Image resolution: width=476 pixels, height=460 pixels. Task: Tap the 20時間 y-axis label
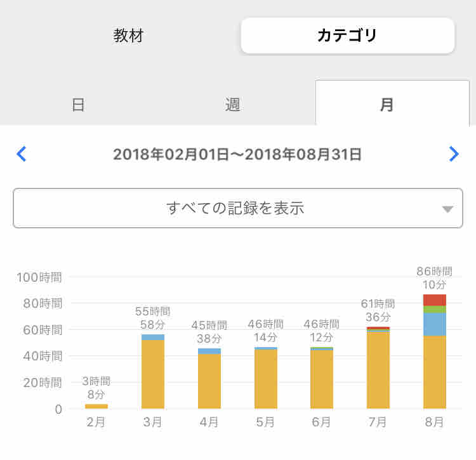click(43, 383)
